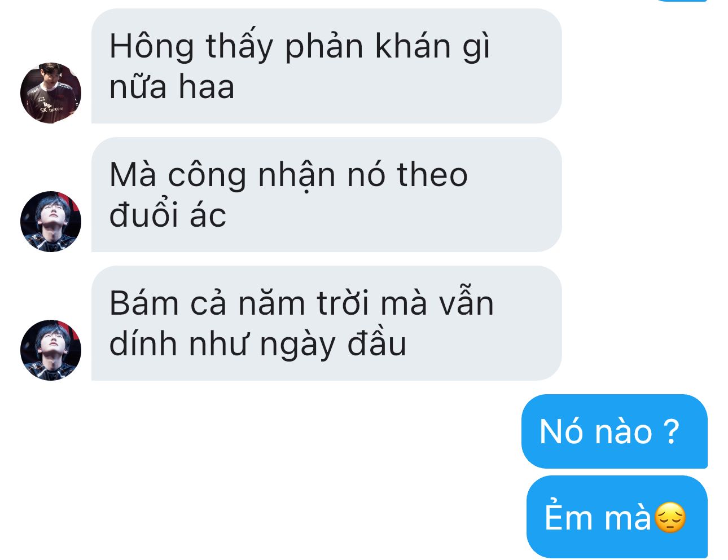Tap the partially visible blue bubble at top

click(681, 1)
